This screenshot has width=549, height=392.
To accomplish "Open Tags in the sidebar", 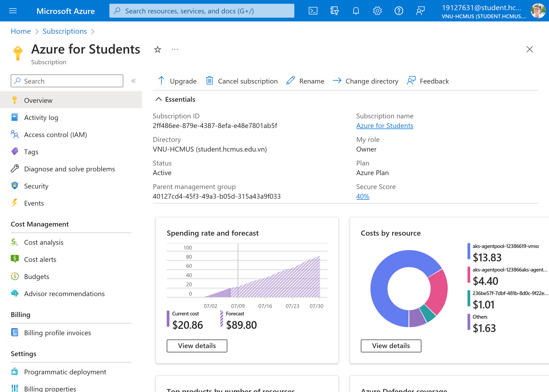I will point(71,152).
